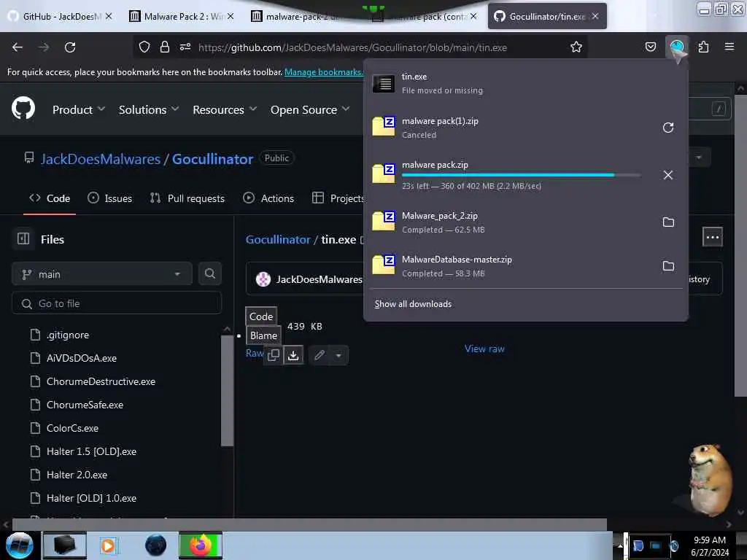Open the shield tracking protection icon
The image size is (747, 560).
click(x=144, y=47)
